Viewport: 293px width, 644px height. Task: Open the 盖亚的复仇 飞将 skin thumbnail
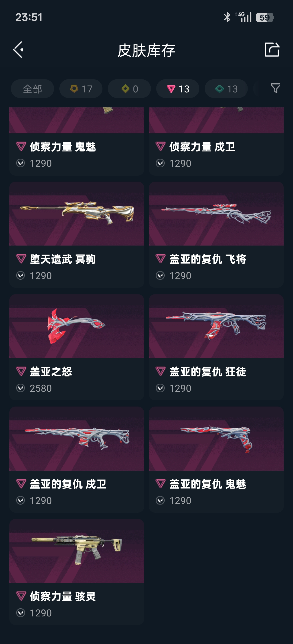(216, 214)
